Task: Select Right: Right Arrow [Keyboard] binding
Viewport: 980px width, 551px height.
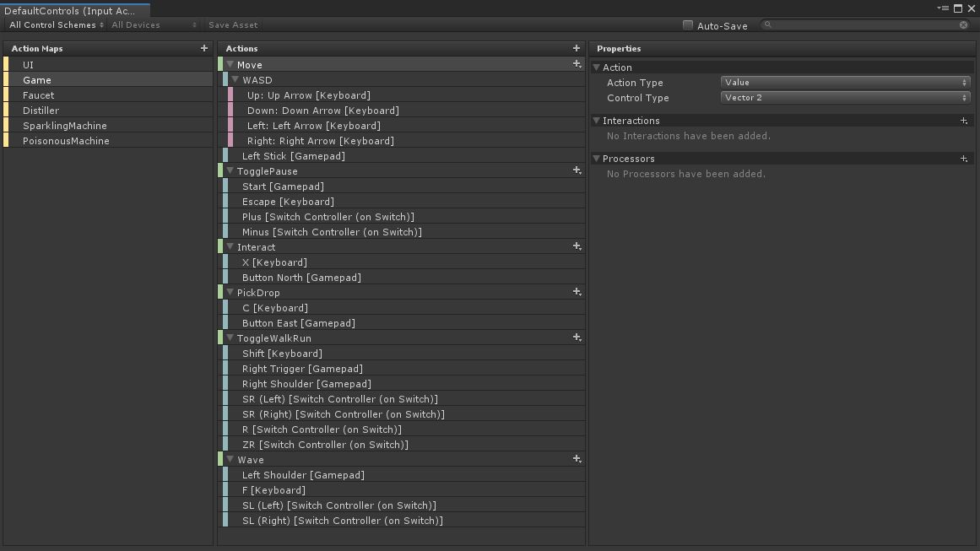Action: pyautogui.click(x=406, y=141)
